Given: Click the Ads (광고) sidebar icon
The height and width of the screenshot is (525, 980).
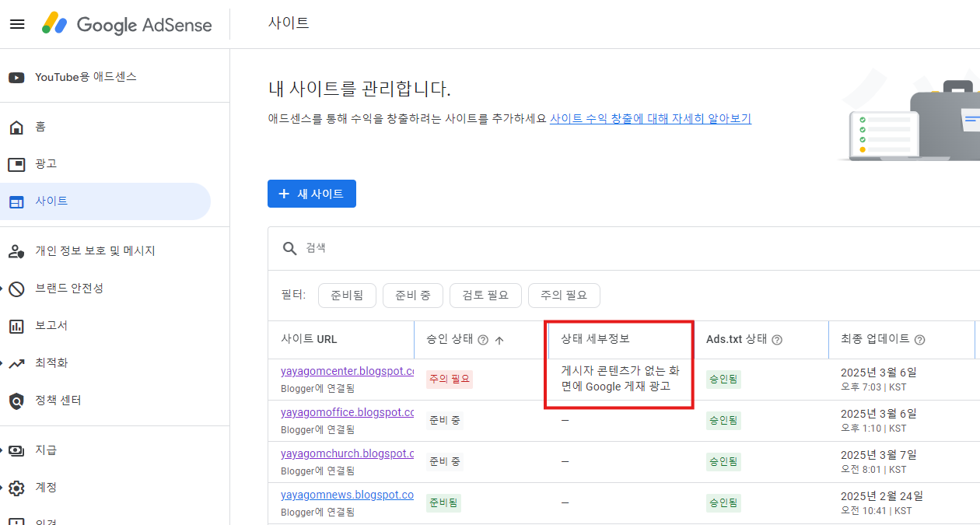Looking at the screenshot, I should 16,164.
